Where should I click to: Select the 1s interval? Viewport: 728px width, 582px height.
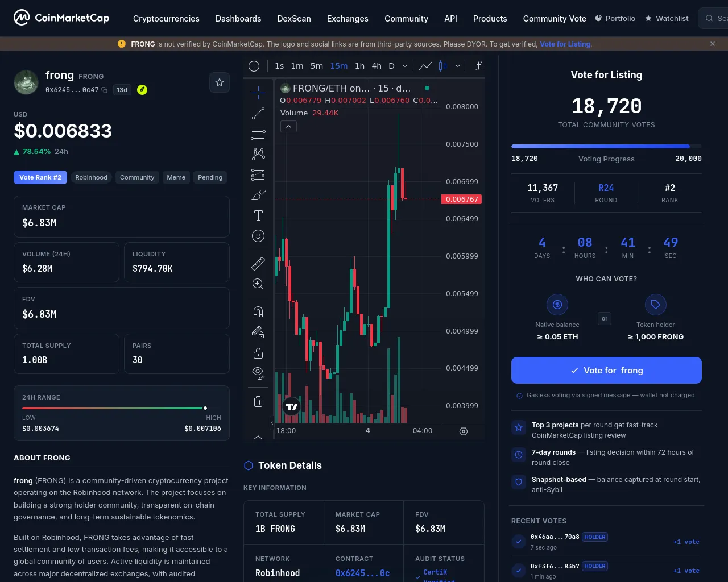coord(279,66)
